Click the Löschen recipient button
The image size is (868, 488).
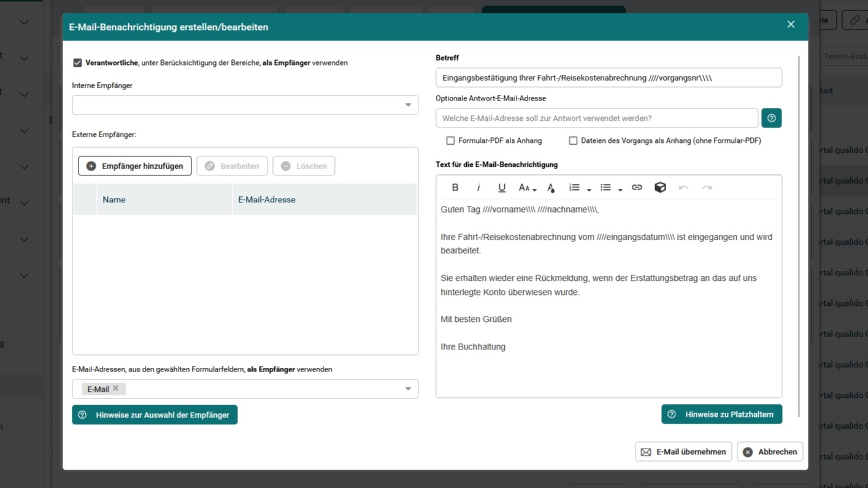(304, 166)
